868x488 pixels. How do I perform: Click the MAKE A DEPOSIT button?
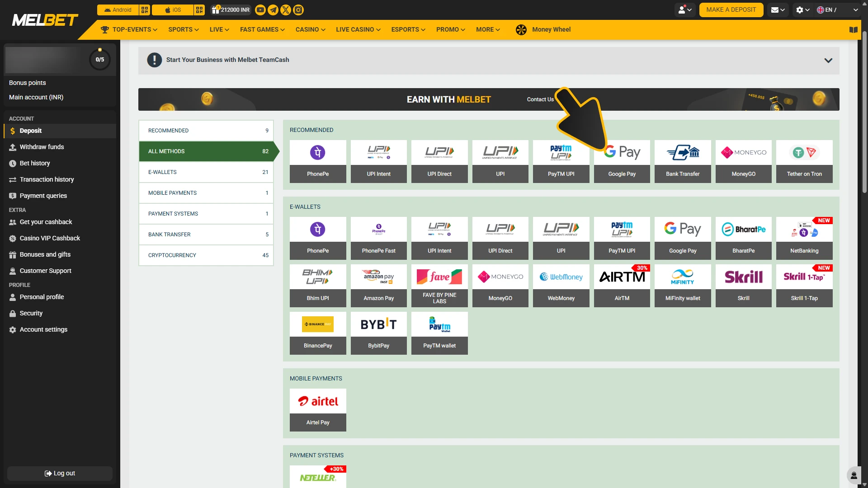pos(731,10)
